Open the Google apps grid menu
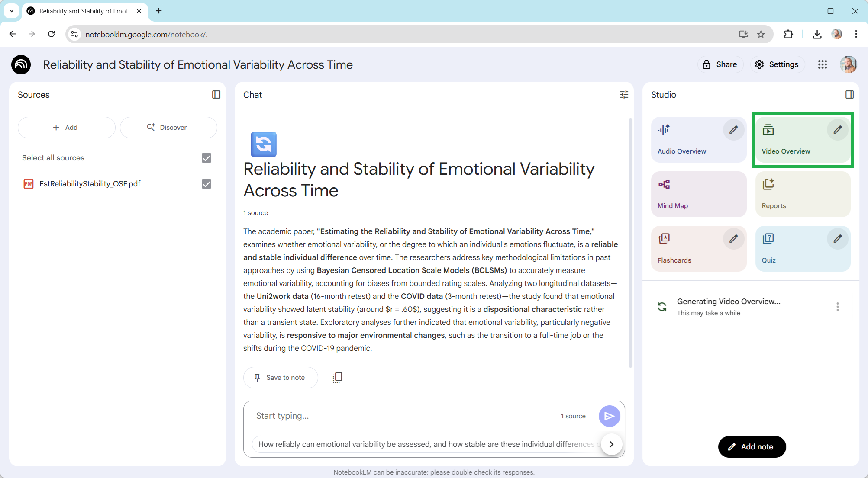This screenshot has width=868, height=478. pos(822,64)
